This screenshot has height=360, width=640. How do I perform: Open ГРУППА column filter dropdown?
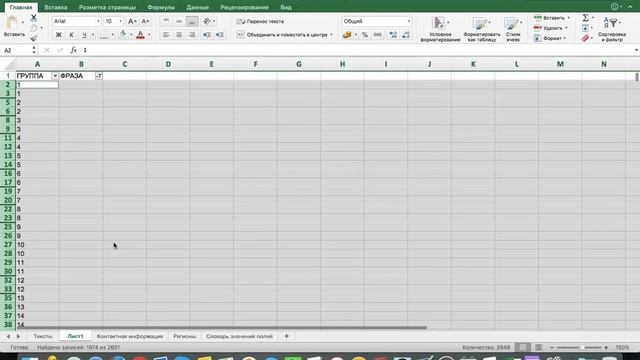[55, 76]
